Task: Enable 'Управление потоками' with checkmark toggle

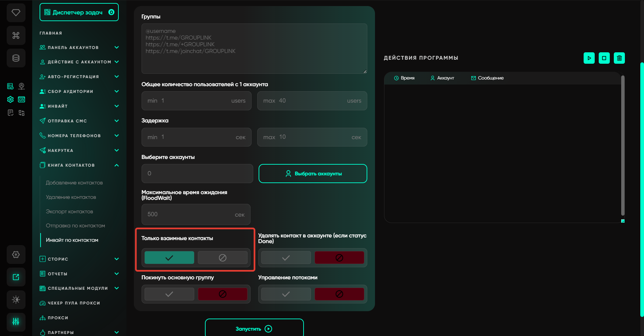Action: pos(286,294)
